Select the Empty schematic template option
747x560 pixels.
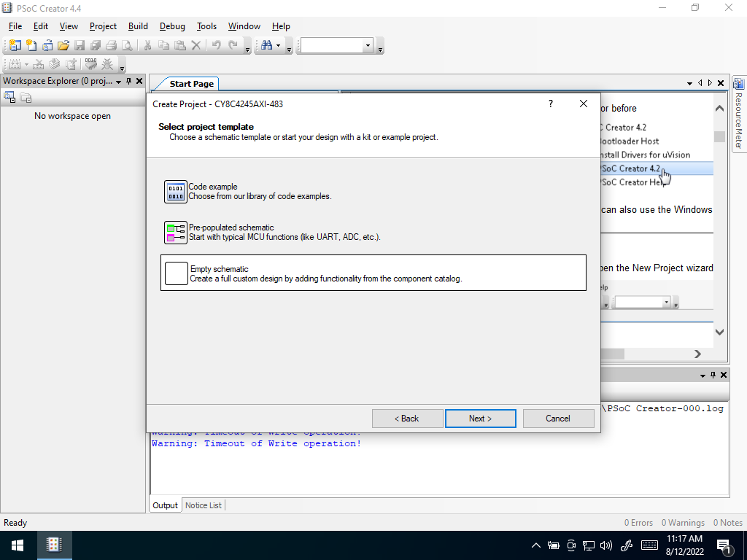tap(373, 273)
